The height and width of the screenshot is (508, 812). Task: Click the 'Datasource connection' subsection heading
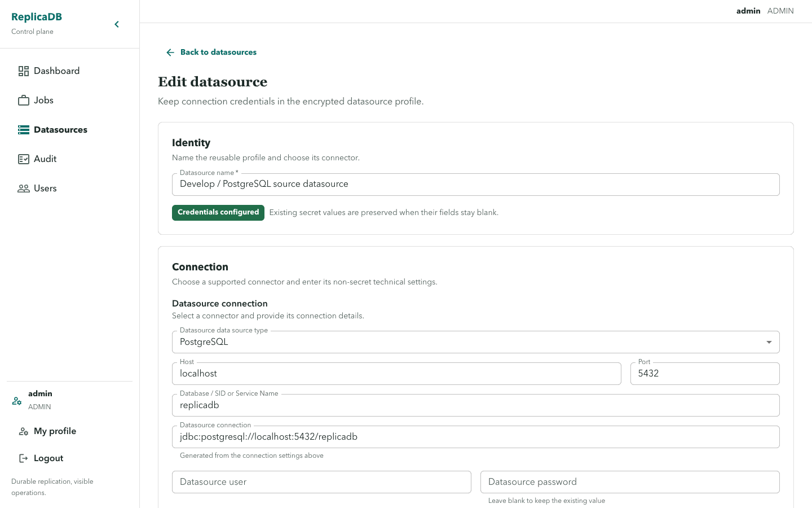tap(220, 304)
